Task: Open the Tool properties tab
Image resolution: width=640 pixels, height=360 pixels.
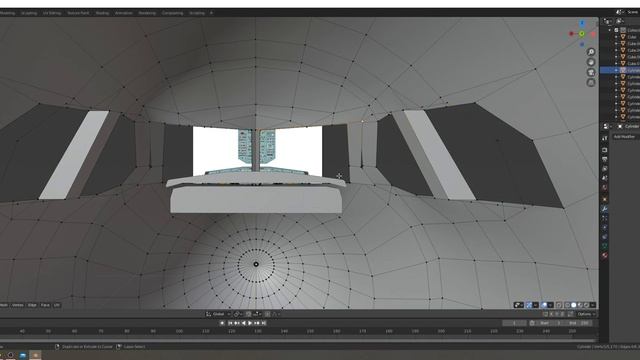Action: (x=604, y=138)
